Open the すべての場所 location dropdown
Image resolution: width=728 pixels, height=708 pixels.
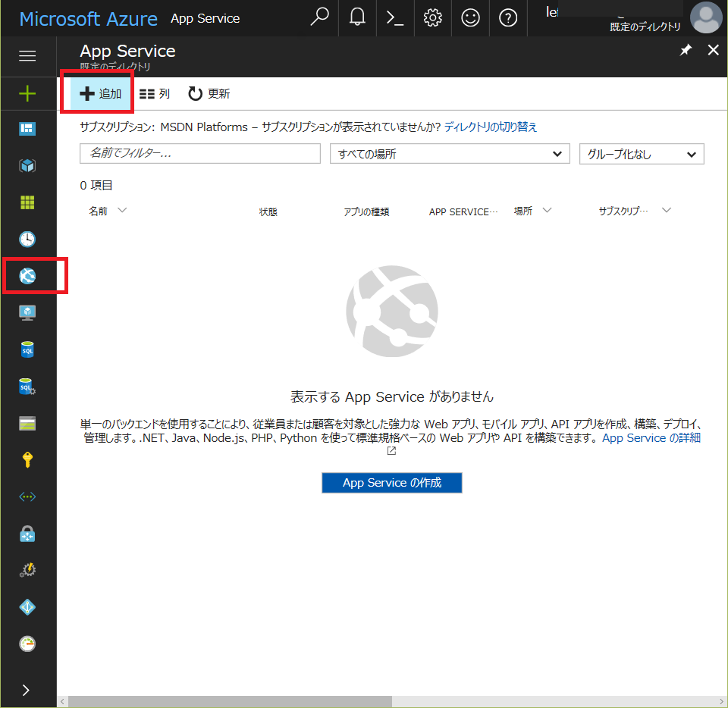click(450, 154)
